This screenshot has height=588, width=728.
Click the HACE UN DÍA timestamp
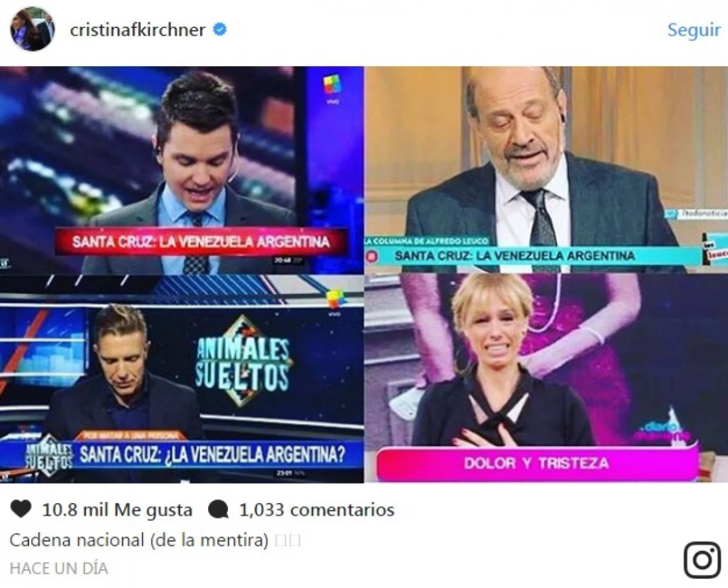pyautogui.click(x=59, y=569)
